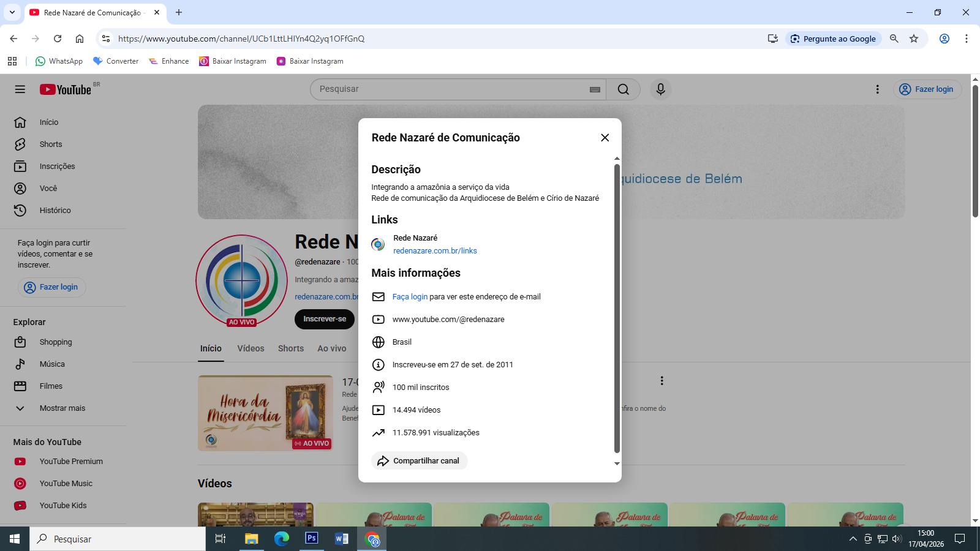
Task: Open the YouTube hamburger guide menu
Action: pos(20,89)
